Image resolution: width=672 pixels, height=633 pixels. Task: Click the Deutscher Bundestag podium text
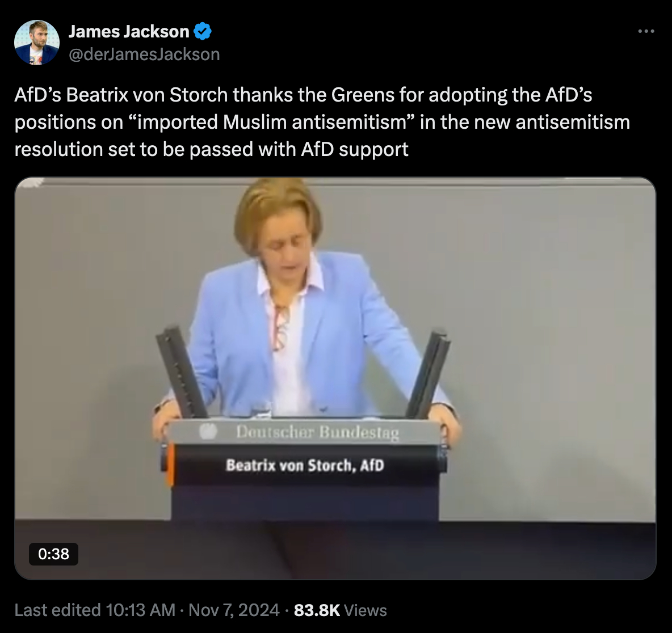pyautogui.click(x=318, y=432)
